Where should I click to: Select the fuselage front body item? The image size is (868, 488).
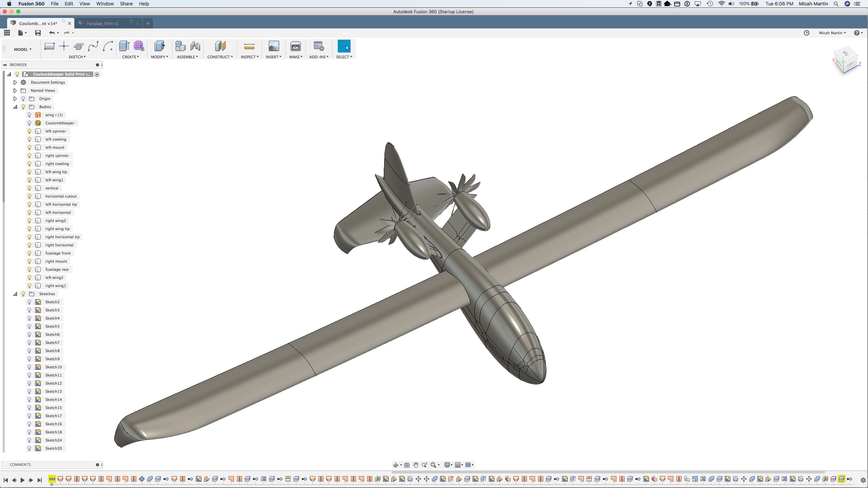(x=58, y=253)
